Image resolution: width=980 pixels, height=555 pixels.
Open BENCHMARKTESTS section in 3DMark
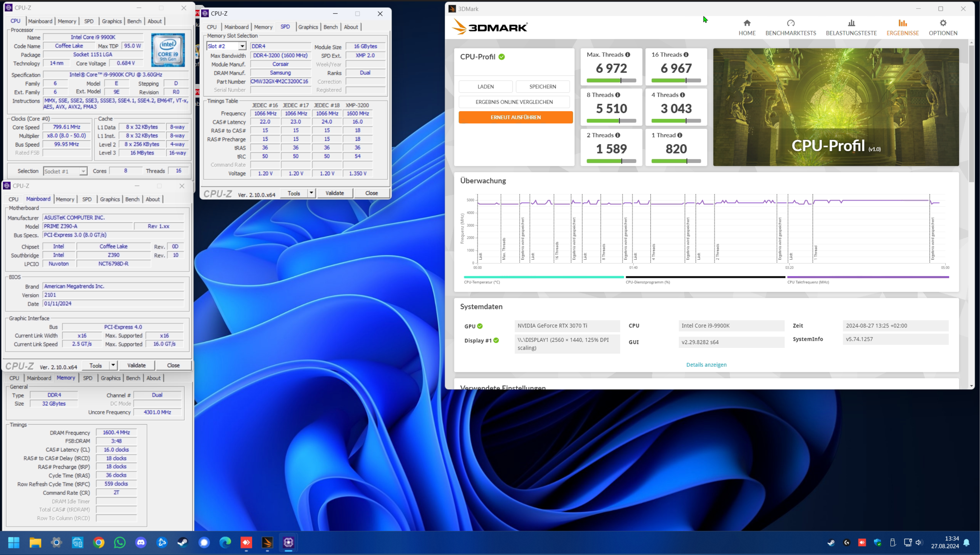click(790, 28)
